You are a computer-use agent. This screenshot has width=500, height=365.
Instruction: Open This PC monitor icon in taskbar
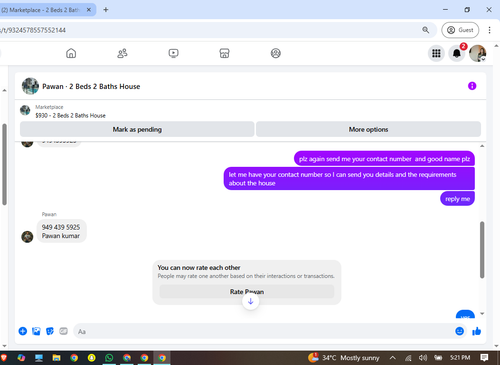[x=39, y=358]
